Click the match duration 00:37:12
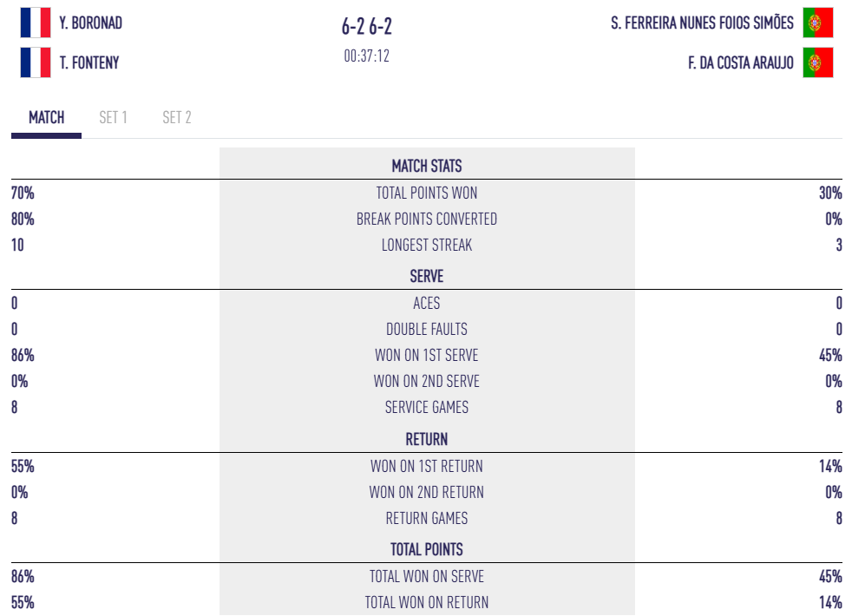This screenshot has height=616, width=852. [x=366, y=56]
